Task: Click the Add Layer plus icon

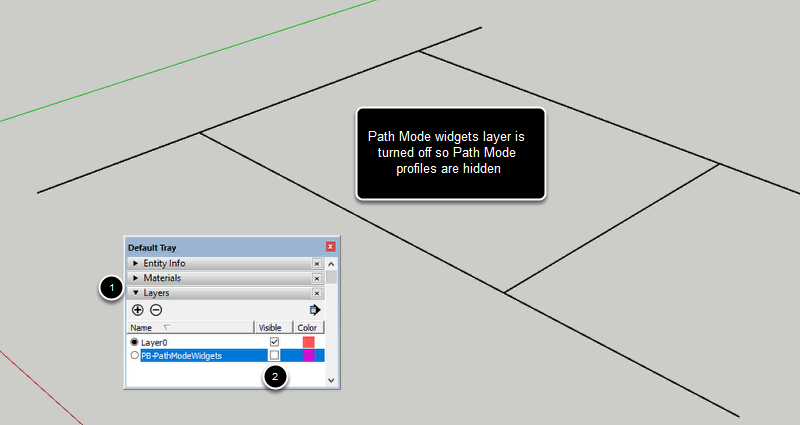Action: tap(138, 310)
